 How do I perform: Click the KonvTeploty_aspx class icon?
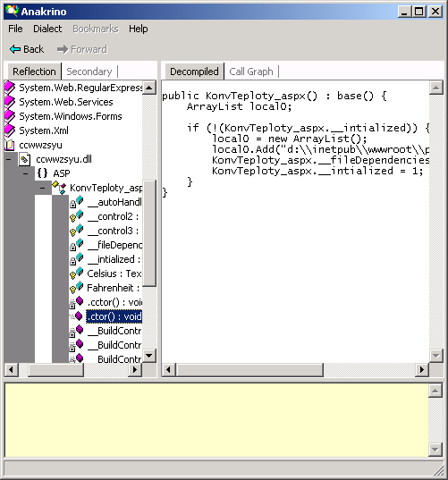tap(59, 188)
